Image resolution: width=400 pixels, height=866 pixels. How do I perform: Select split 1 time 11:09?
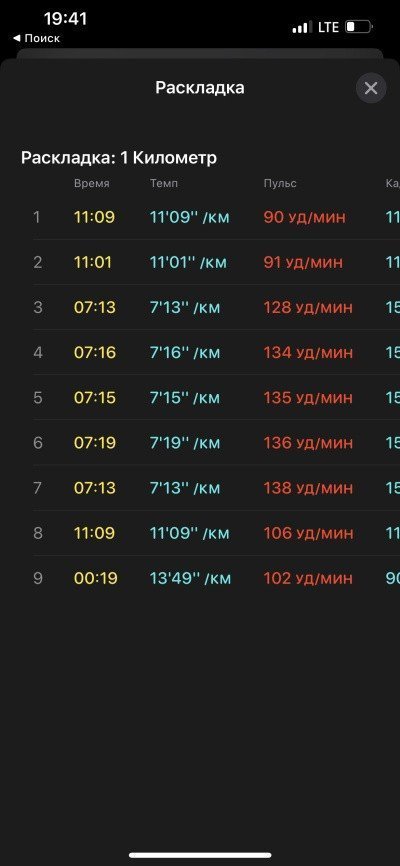pyautogui.click(x=94, y=217)
